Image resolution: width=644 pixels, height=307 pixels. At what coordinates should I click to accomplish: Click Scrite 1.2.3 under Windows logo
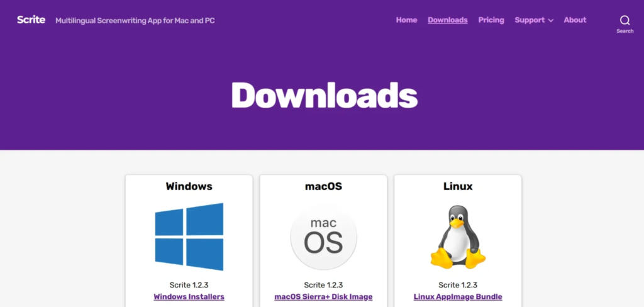[189, 285]
